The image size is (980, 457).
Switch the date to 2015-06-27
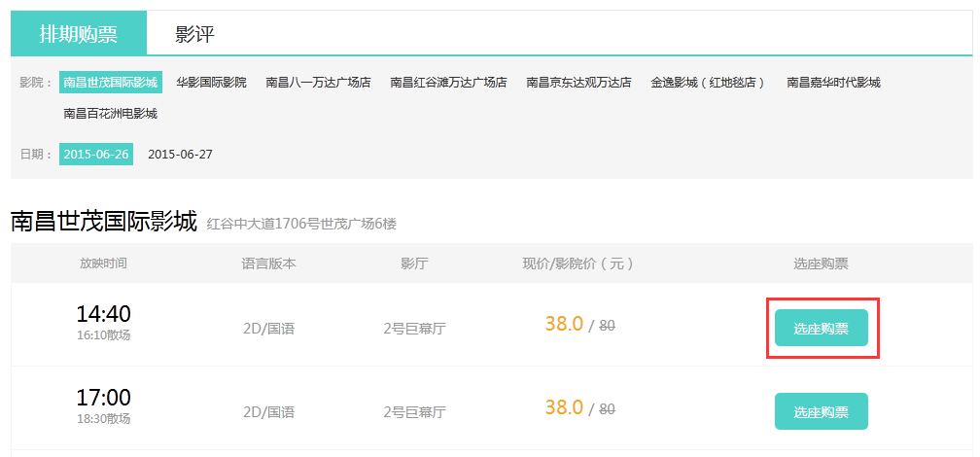point(180,154)
